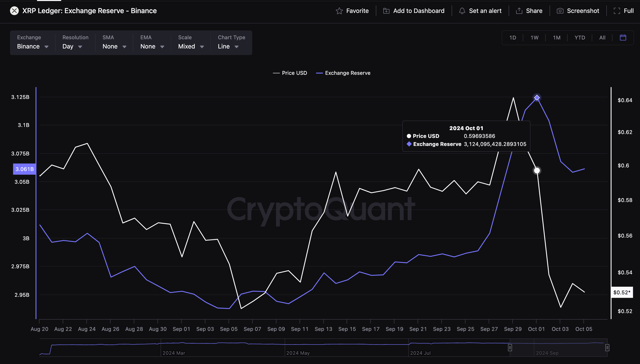This screenshot has width=640, height=364.
Task: Click the Full screen expand icon
Action: 617,11
